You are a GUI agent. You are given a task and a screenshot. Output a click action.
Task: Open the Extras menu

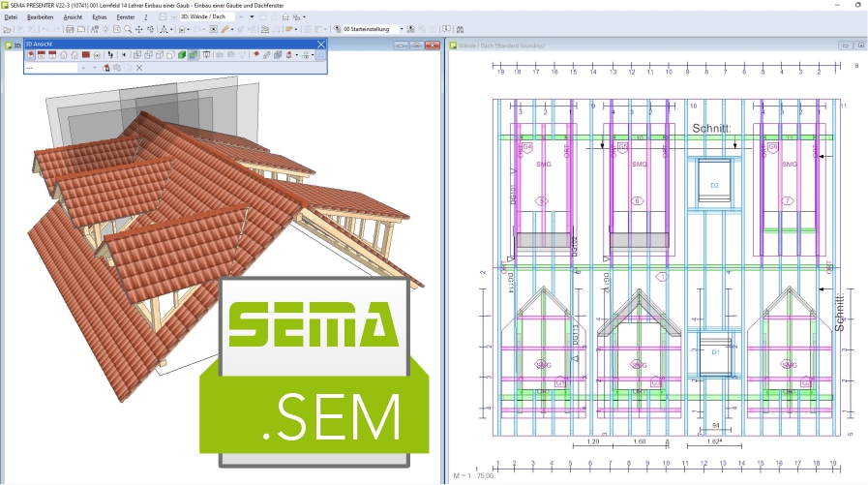tap(99, 17)
